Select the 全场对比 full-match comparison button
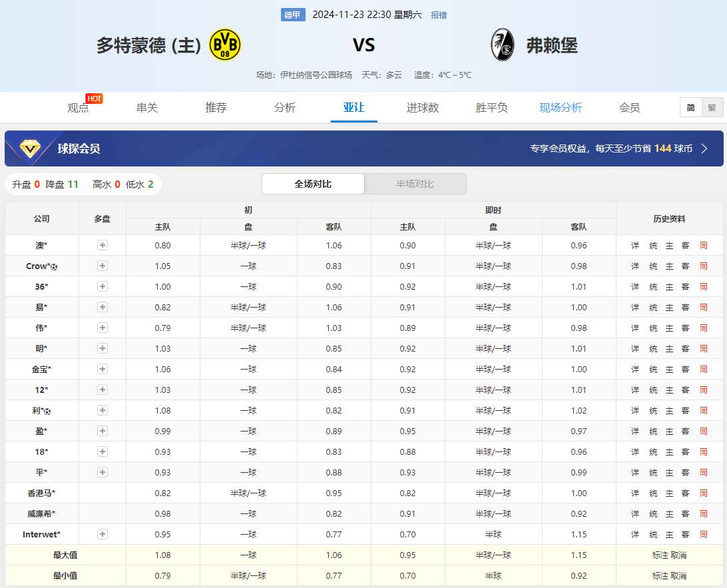The image size is (727, 588). click(x=313, y=184)
